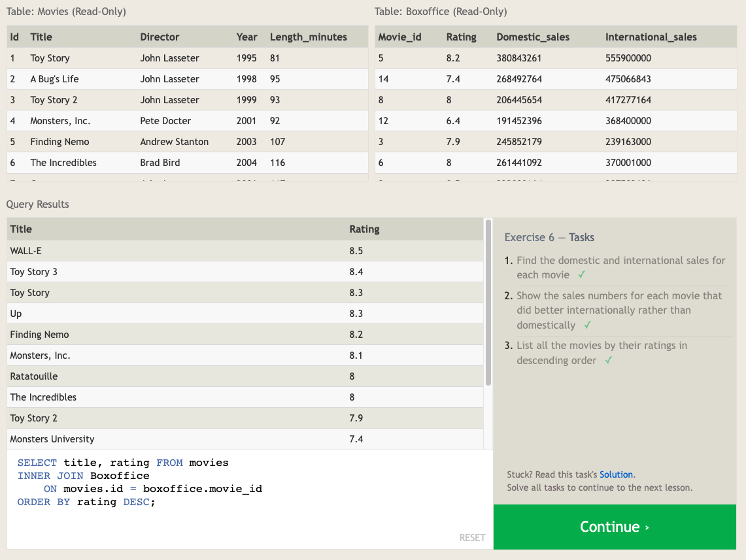Click the 8.4 rating value
The image size is (746, 560).
[x=356, y=272]
